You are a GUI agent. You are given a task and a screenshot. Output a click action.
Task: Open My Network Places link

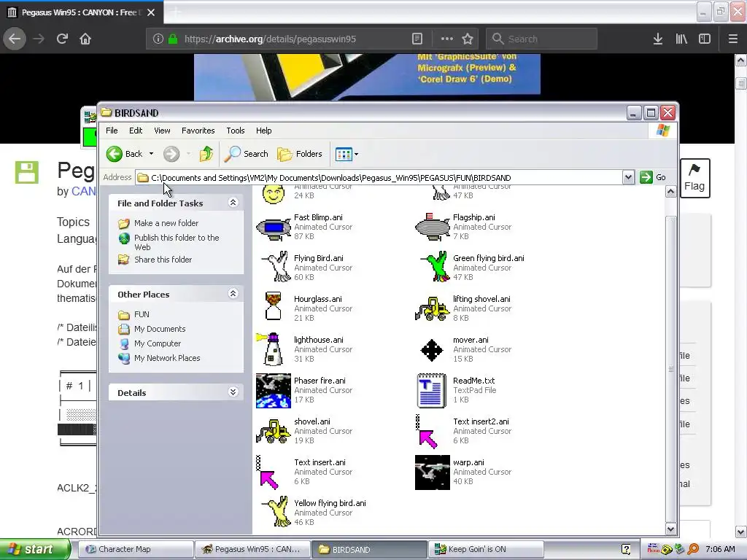point(167,358)
